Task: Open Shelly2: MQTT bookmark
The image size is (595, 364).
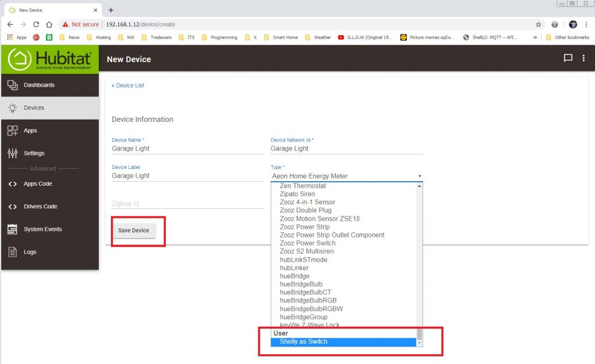Action: click(x=490, y=37)
